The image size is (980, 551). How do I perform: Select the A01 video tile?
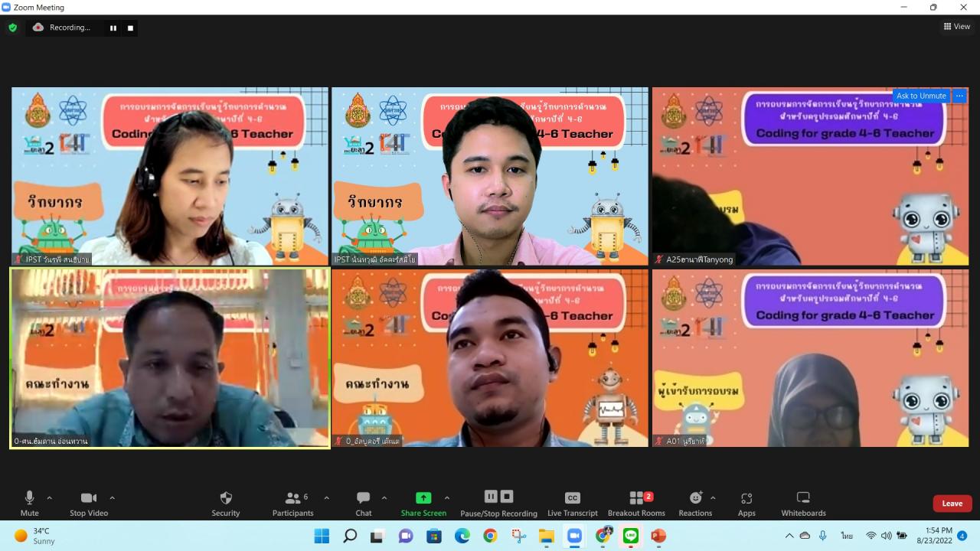click(810, 358)
